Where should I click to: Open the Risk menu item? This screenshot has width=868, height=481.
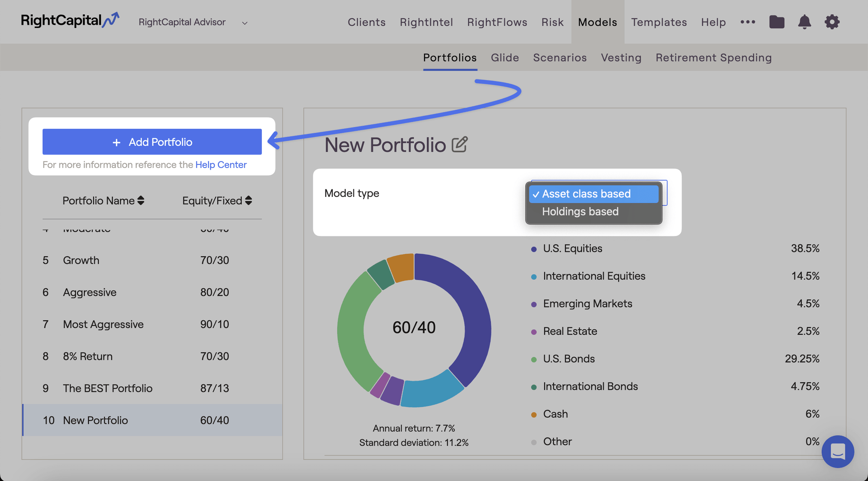552,22
